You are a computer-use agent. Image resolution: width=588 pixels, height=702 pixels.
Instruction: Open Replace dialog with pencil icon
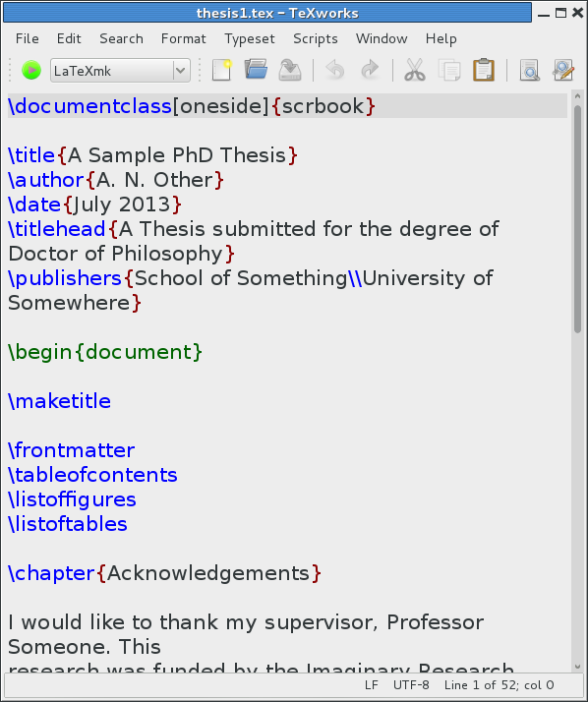pyautogui.click(x=563, y=70)
